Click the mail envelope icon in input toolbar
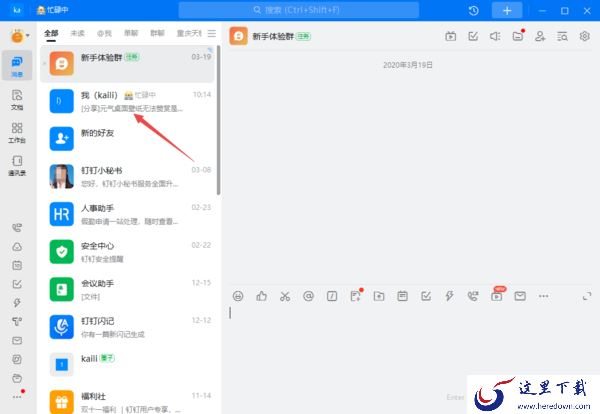 tap(520, 296)
